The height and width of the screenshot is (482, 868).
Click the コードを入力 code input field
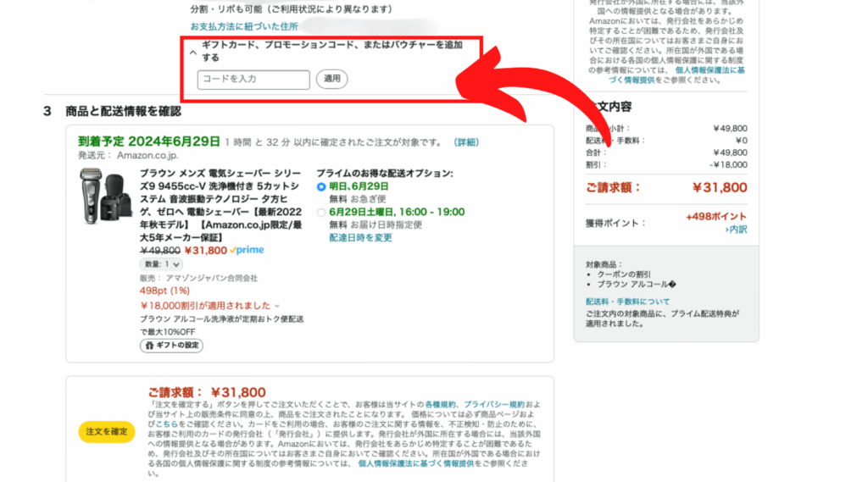point(253,80)
